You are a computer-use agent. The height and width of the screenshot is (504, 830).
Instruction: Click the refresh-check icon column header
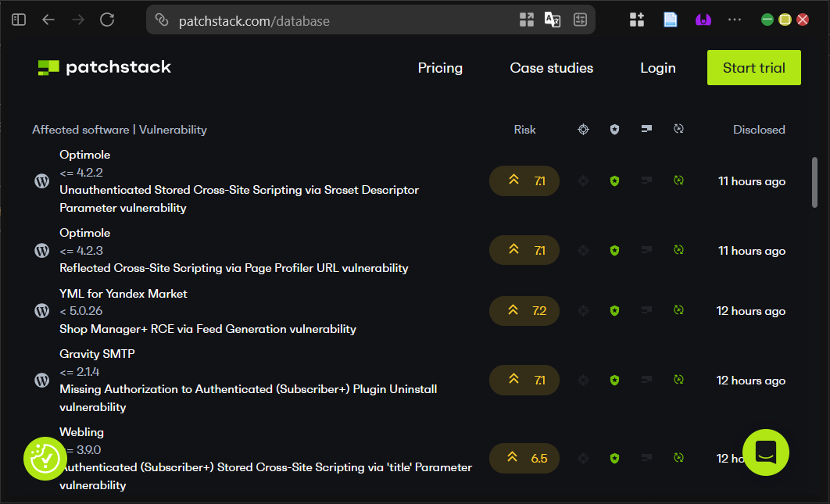pos(678,129)
